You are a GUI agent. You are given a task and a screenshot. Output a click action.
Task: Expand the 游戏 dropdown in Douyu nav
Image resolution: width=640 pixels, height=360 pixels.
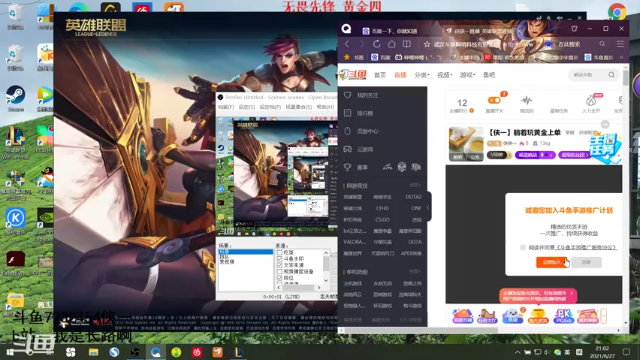pyautogui.click(x=467, y=75)
